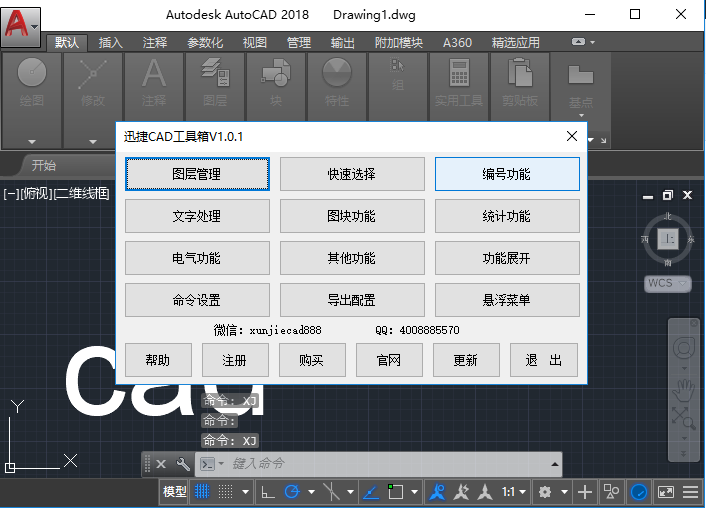Open the object snap settings dropdown arrow
Image resolution: width=706 pixels, height=508 pixels.
(x=415, y=492)
